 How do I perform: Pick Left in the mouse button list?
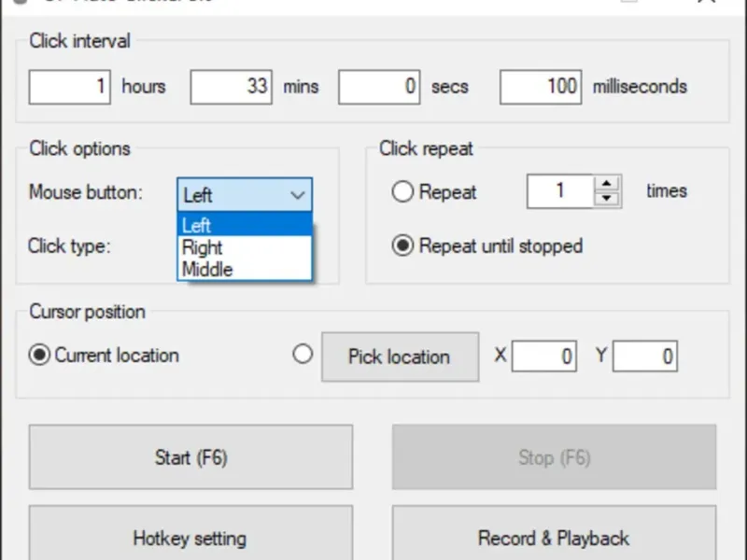coord(198,225)
